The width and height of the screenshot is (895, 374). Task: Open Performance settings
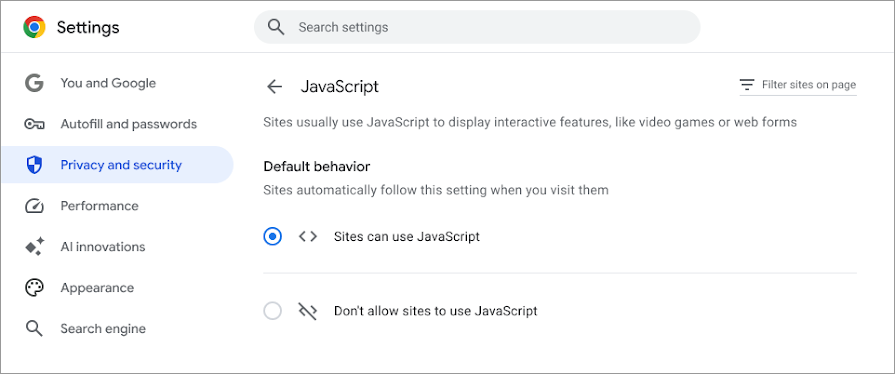[117, 206]
